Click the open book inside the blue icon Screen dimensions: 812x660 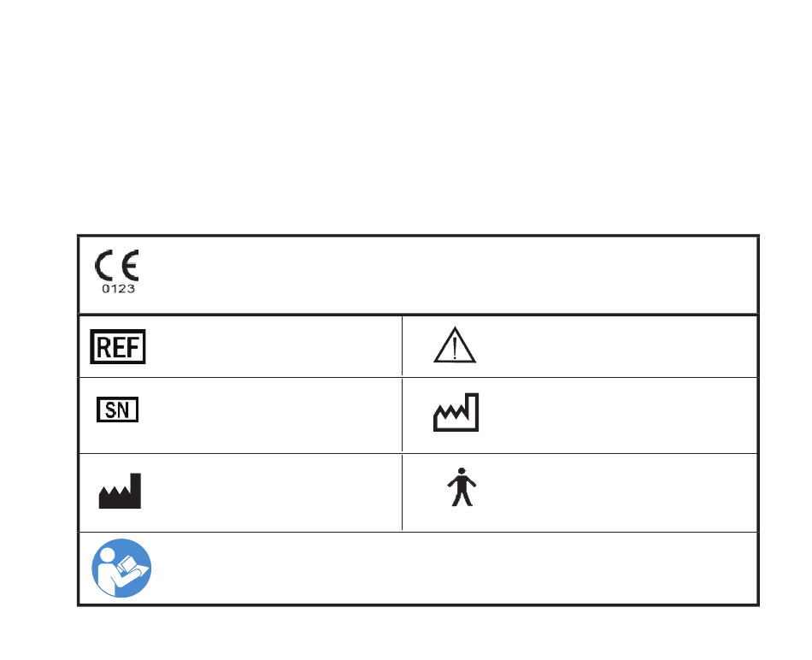pos(128,565)
